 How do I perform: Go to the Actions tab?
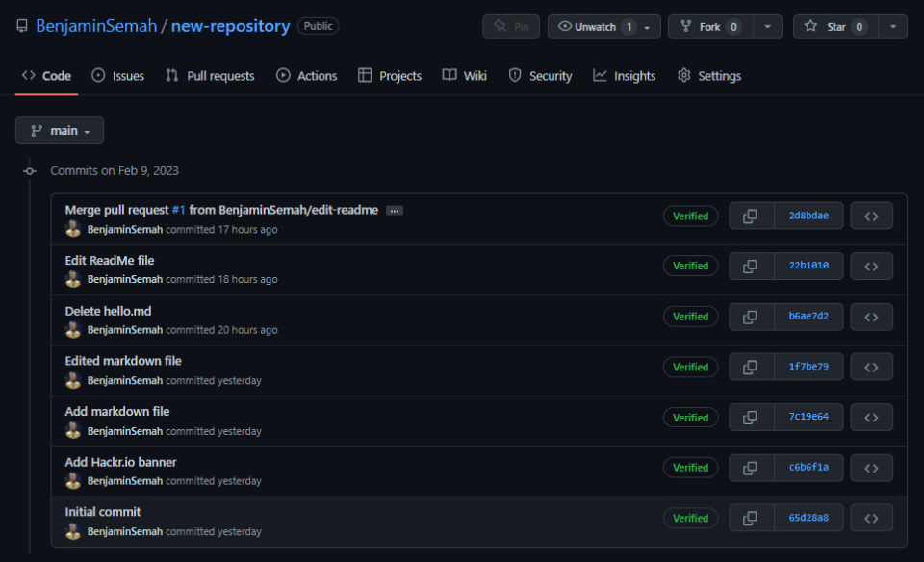point(306,75)
